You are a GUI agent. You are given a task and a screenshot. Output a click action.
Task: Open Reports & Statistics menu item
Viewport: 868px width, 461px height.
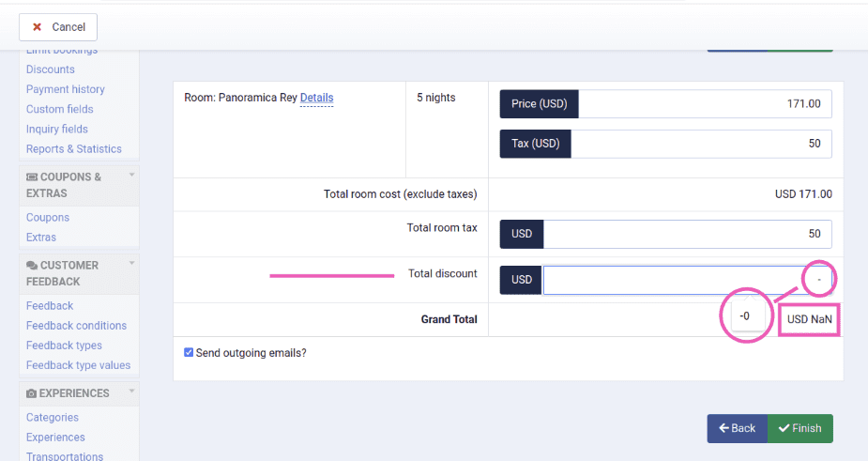click(73, 148)
